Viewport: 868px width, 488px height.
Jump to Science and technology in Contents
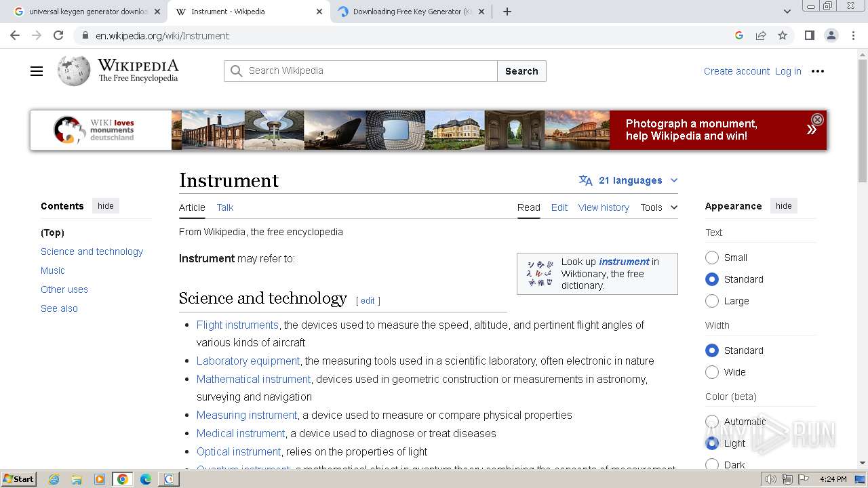92,251
